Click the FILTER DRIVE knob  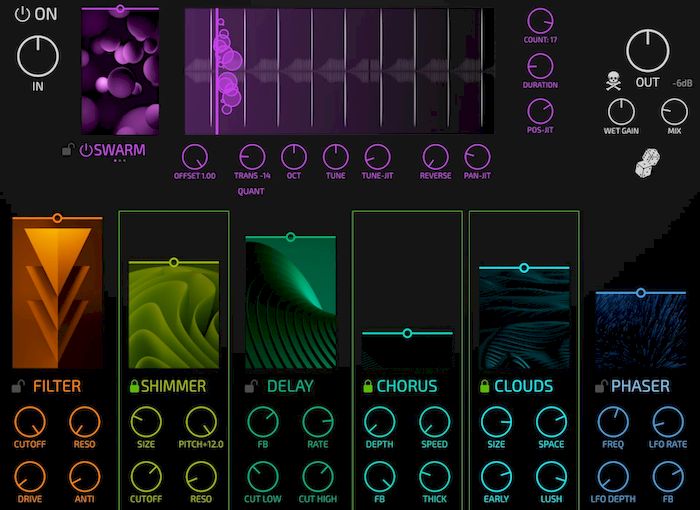pos(30,477)
